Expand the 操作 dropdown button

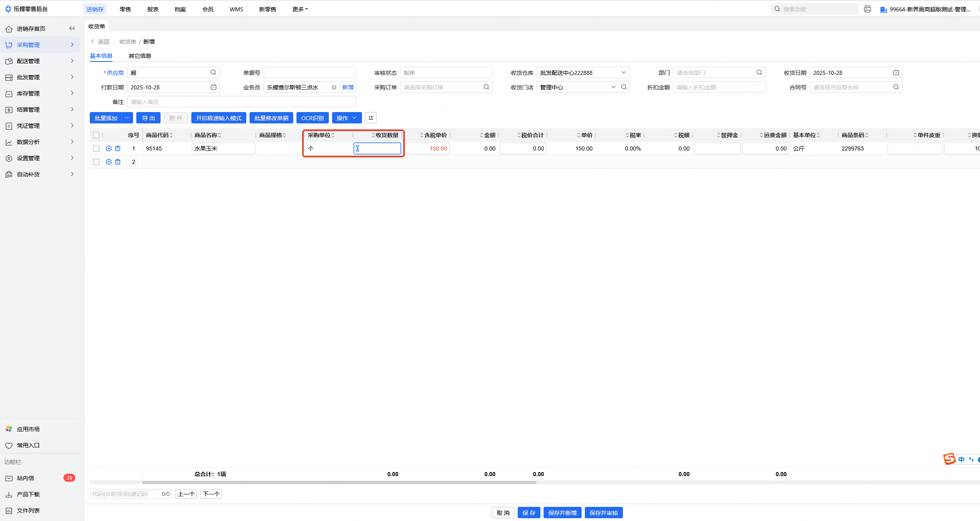[x=347, y=118]
